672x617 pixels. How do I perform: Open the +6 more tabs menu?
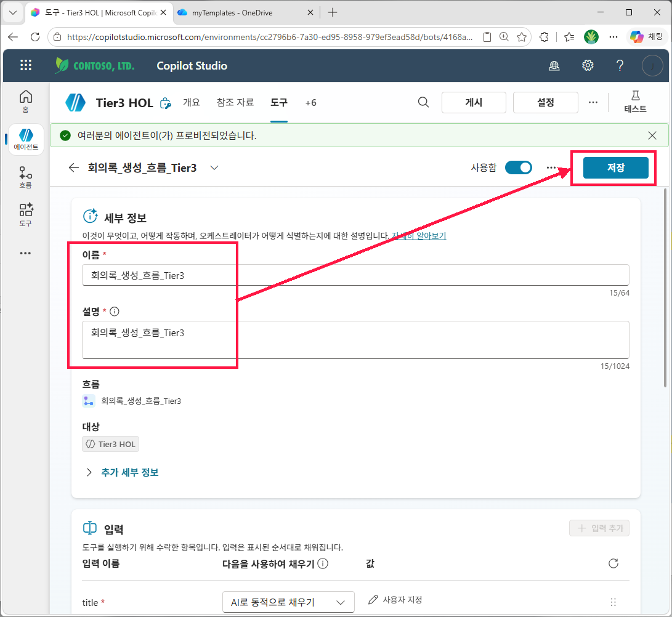[310, 103]
